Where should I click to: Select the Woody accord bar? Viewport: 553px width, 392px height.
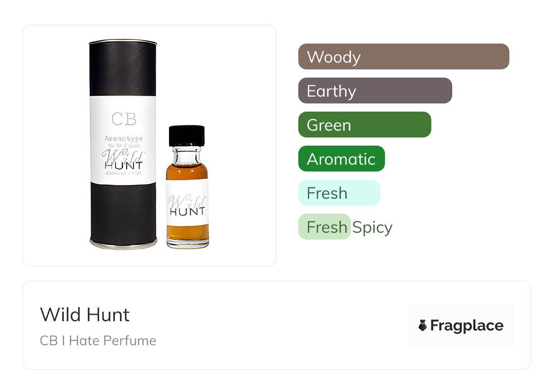click(404, 57)
